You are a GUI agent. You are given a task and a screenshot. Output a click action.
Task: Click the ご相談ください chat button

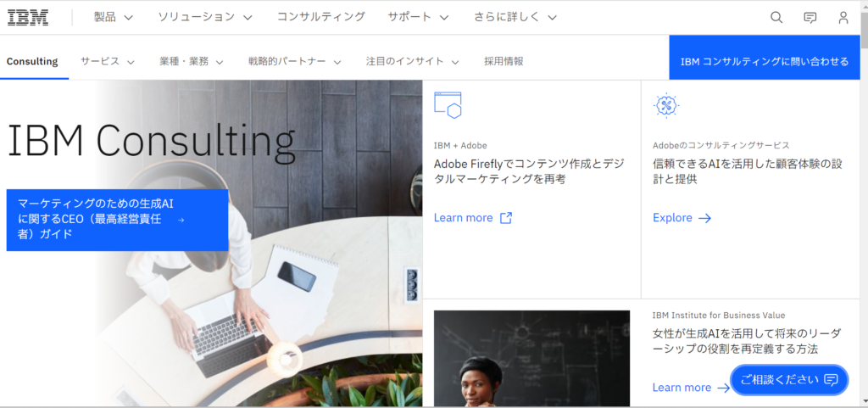tap(789, 380)
